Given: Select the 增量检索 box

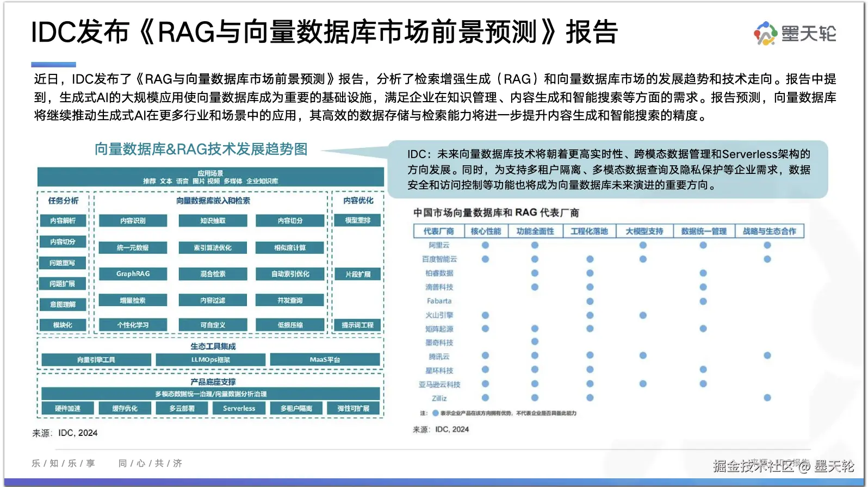Looking at the screenshot, I should point(133,301).
